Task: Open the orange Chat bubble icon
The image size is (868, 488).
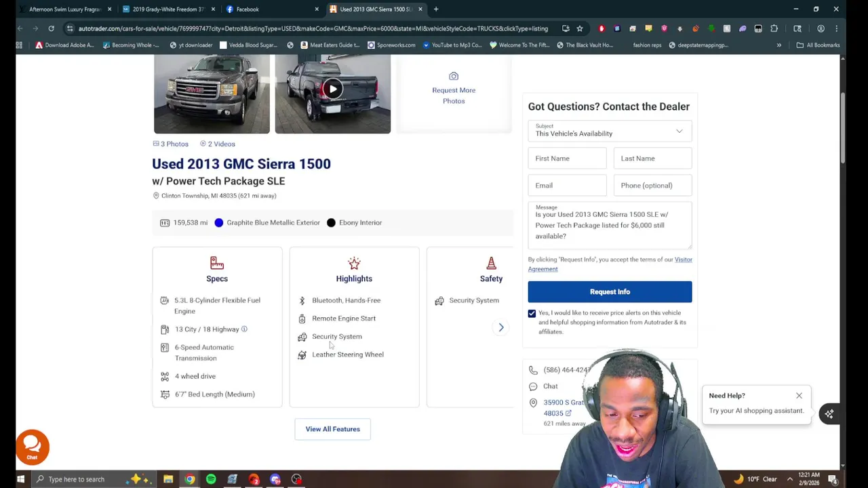Action: [32, 446]
